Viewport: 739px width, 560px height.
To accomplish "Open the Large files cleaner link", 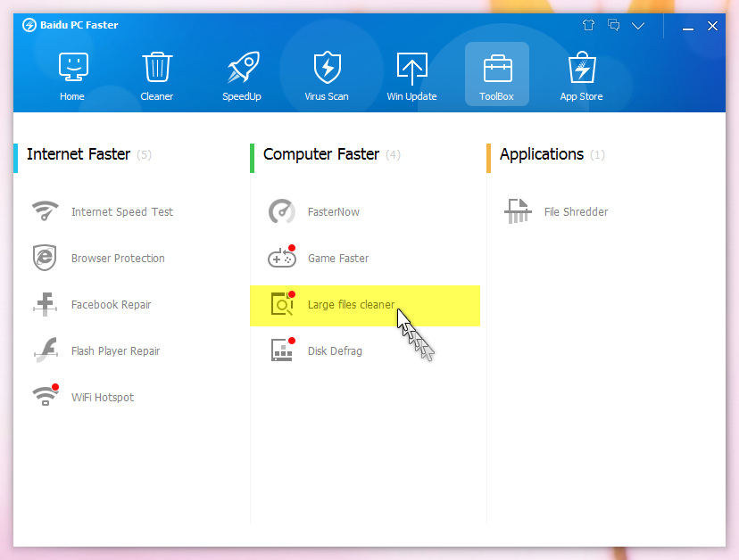I will (351, 305).
